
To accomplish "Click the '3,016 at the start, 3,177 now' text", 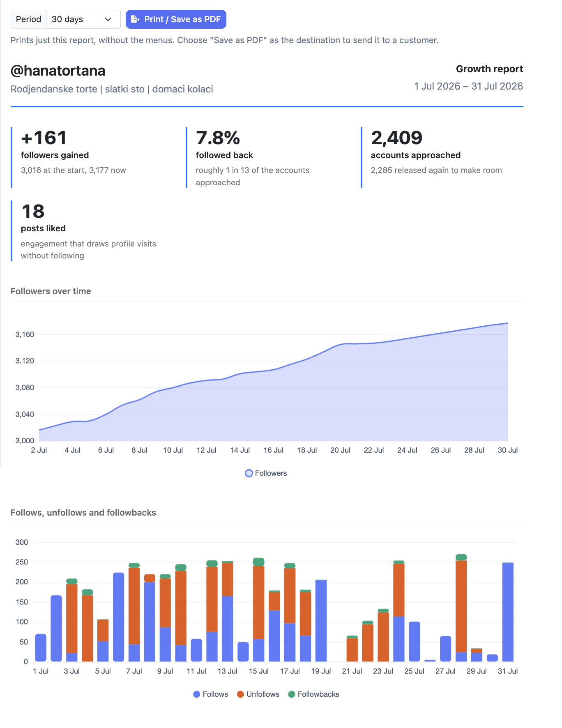I will (x=74, y=170).
